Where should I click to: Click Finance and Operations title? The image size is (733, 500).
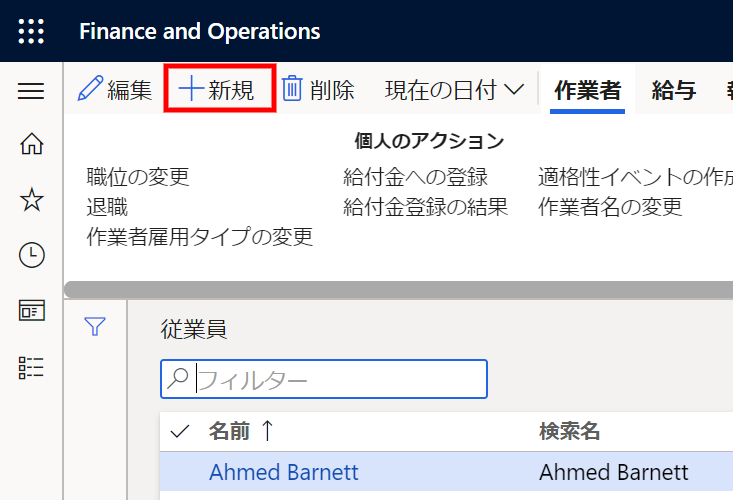coord(200,31)
